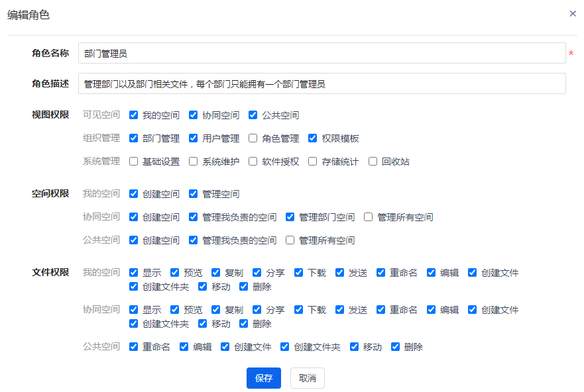Uncheck 公共空间 under 可见空间

click(x=253, y=115)
